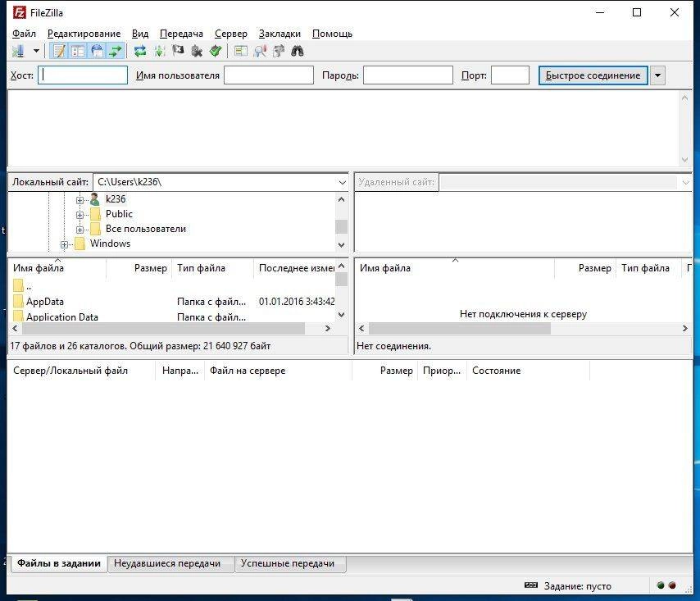Disconnect from the current server
Image resolution: width=700 pixels, height=601 pixels.
click(x=197, y=52)
